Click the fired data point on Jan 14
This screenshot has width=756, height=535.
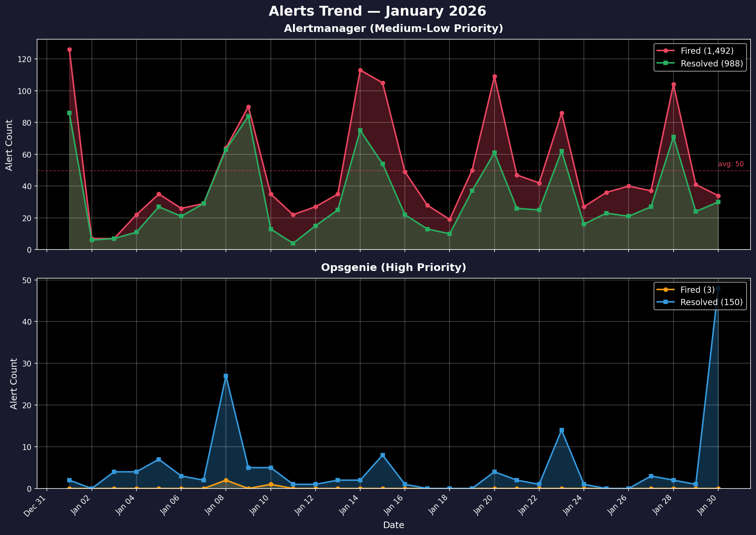(x=360, y=70)
